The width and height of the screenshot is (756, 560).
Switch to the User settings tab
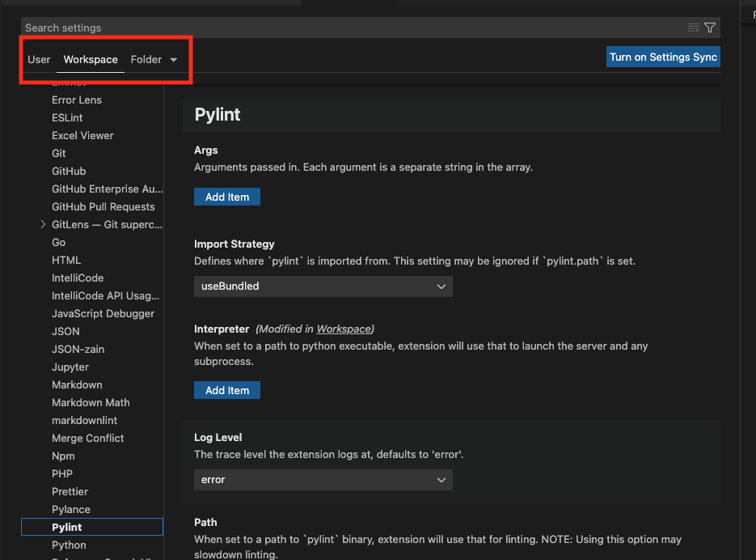pos(39,59)
